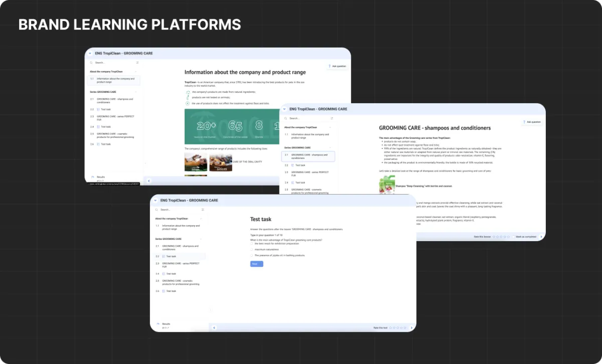Collapse 'About the company TropiClean' section in Test task window
602x364 pixels.
click(x=201, y=219)
